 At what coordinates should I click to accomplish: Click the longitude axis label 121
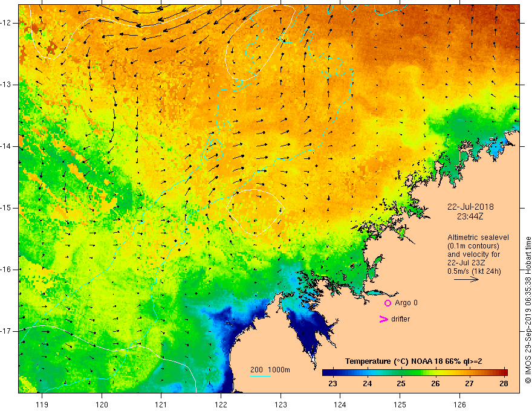[161, 404]
